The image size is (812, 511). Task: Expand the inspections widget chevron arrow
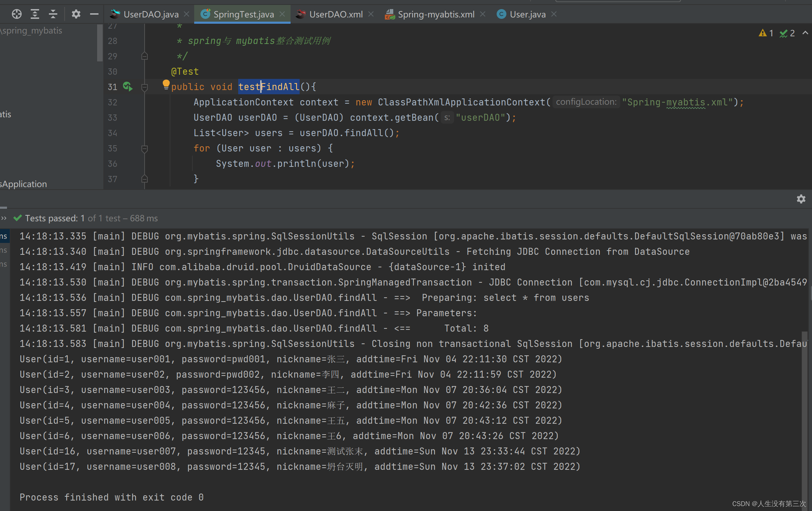pos(805,33)
